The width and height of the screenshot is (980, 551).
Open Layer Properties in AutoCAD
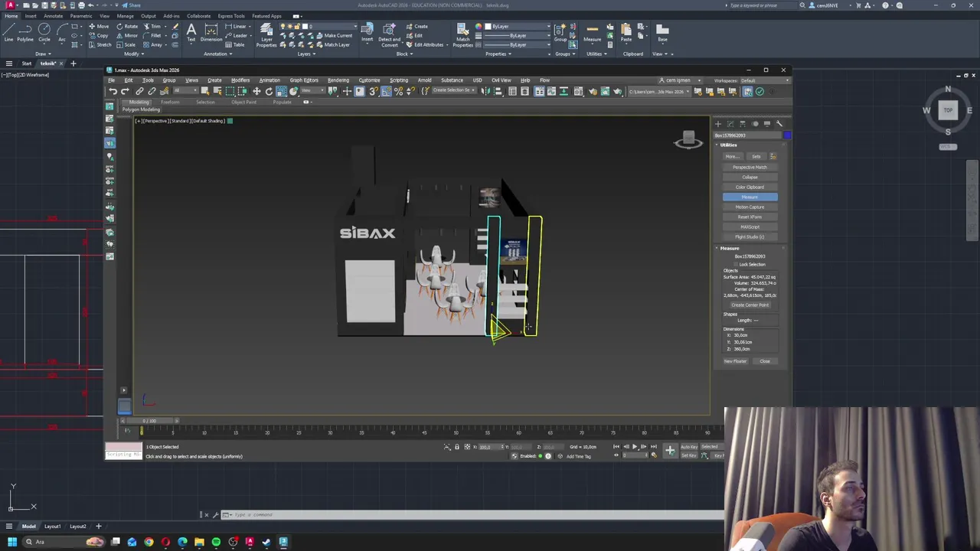click(x=266, y=34)
